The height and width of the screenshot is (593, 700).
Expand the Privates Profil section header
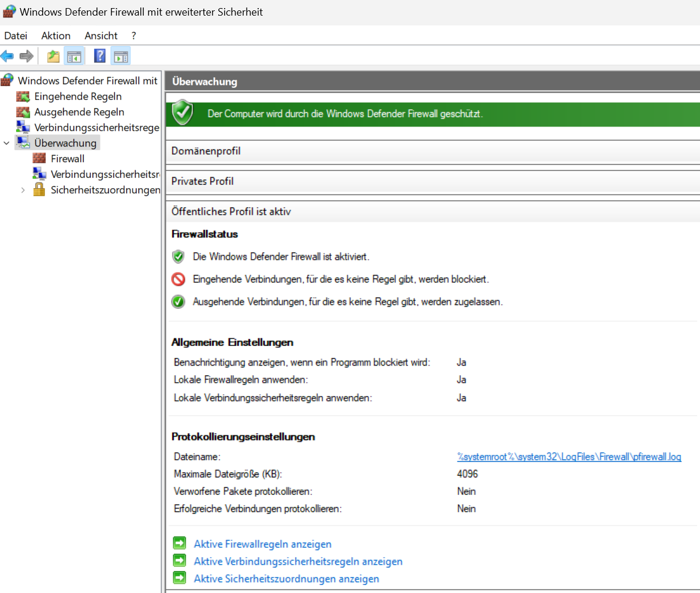coord(202,181)
